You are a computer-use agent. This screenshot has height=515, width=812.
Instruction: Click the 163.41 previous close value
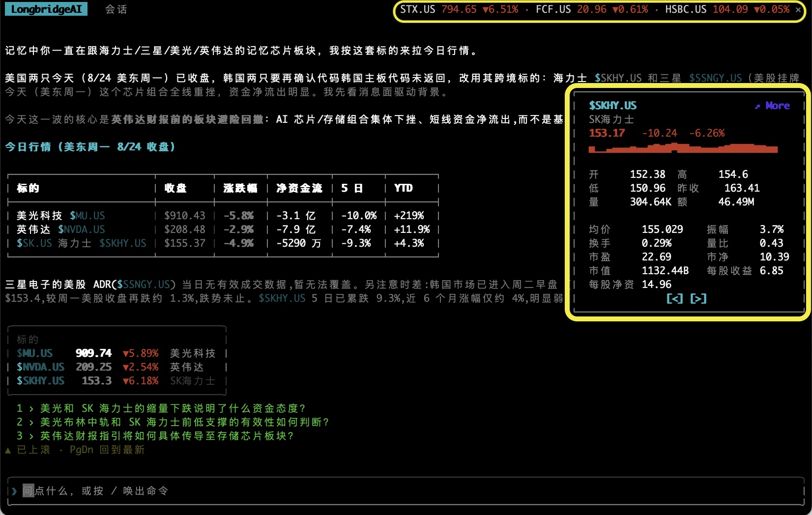742,188
